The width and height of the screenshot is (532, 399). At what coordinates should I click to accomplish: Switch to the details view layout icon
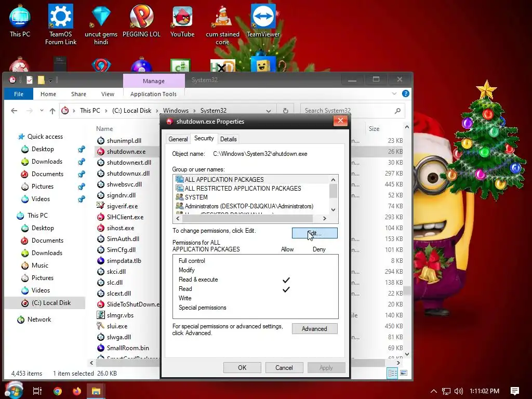coord(393,373)
